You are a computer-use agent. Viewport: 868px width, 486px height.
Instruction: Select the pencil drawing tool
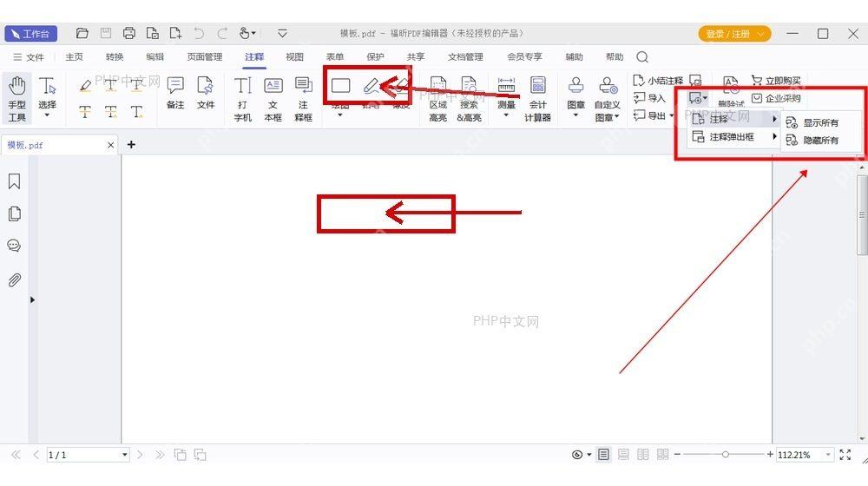371,86
